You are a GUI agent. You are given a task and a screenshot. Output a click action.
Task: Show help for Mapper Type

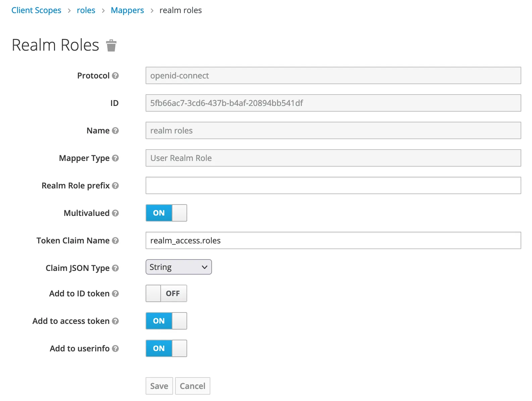115,158
